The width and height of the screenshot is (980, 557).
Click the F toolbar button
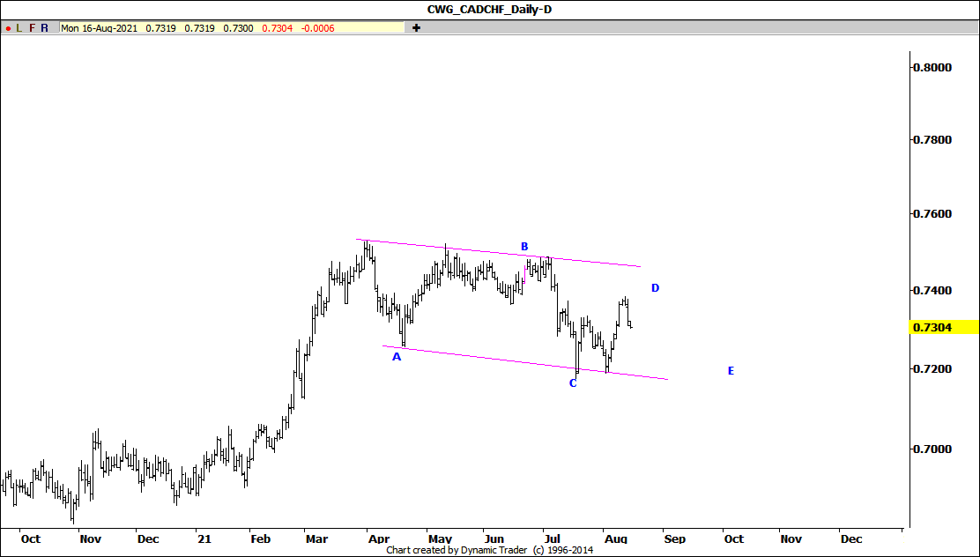point(32,28)
